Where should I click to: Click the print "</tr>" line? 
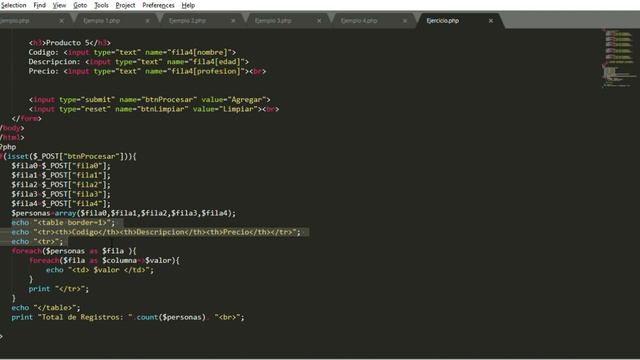coord(59,289)
